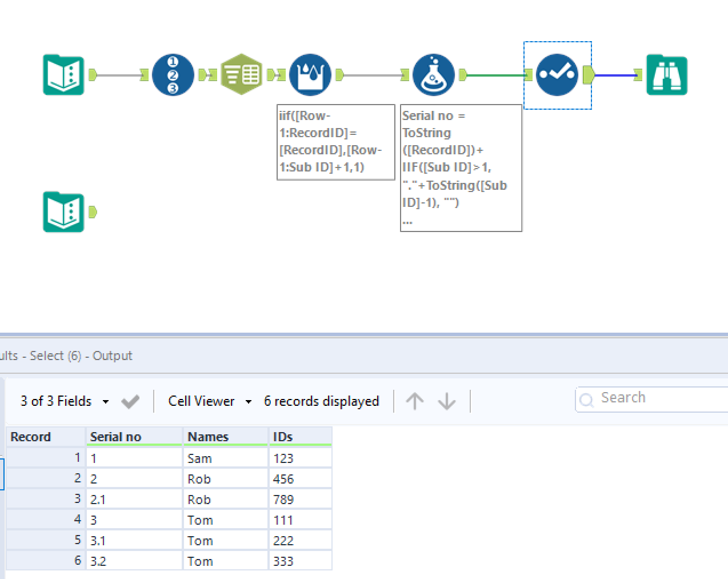
Task: Switch to the Results - Select (6) - Output pane
Action: tap(66, 355)
